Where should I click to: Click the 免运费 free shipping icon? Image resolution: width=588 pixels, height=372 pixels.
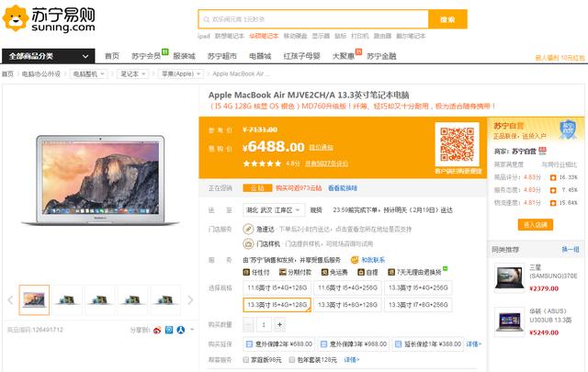click(324, 272)
